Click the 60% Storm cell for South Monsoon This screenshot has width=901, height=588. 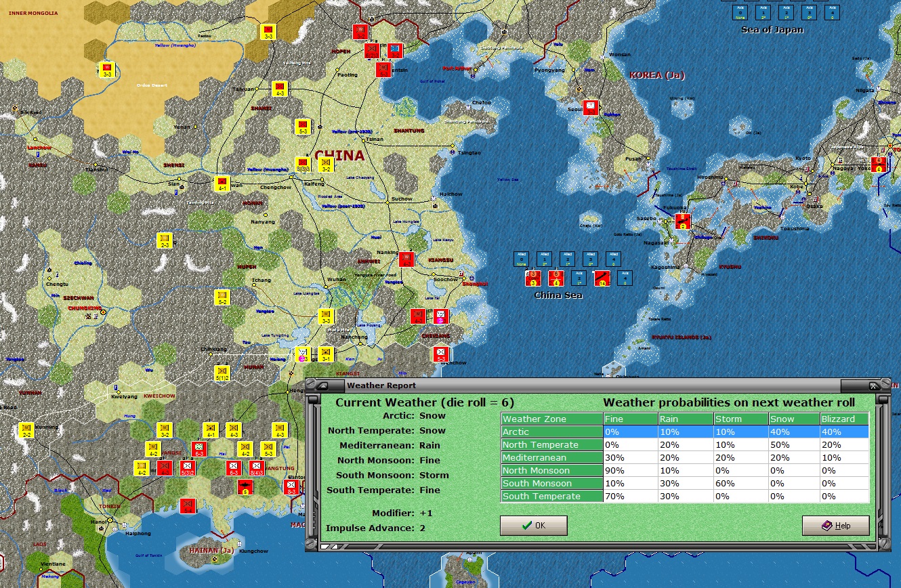pyautogui.click(x=740, y=483)
